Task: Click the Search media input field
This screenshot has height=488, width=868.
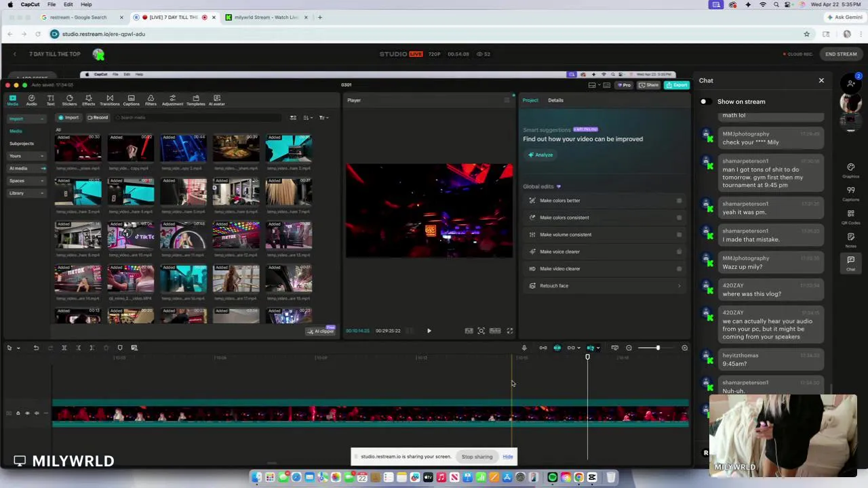Action: point(197,118)
